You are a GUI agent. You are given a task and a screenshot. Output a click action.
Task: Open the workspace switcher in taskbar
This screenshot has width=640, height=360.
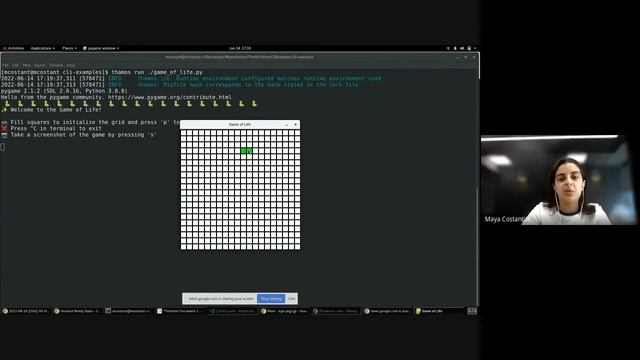pos(472,311)
